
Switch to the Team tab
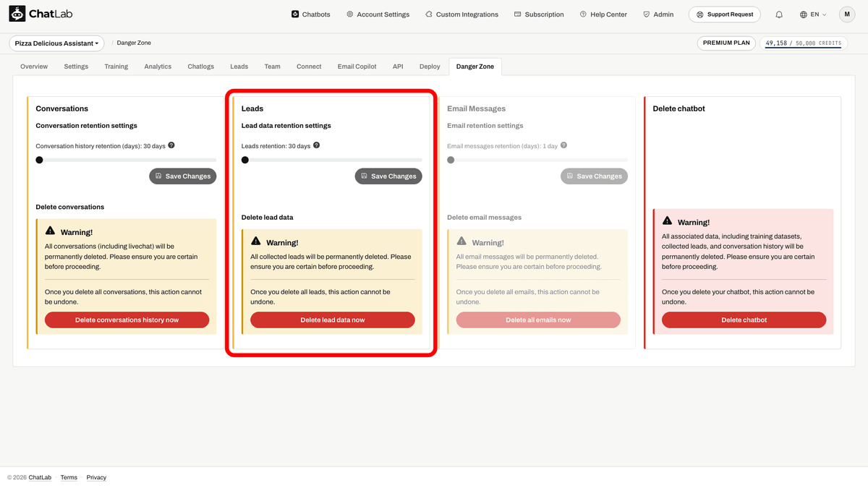(x=272, y=67)
